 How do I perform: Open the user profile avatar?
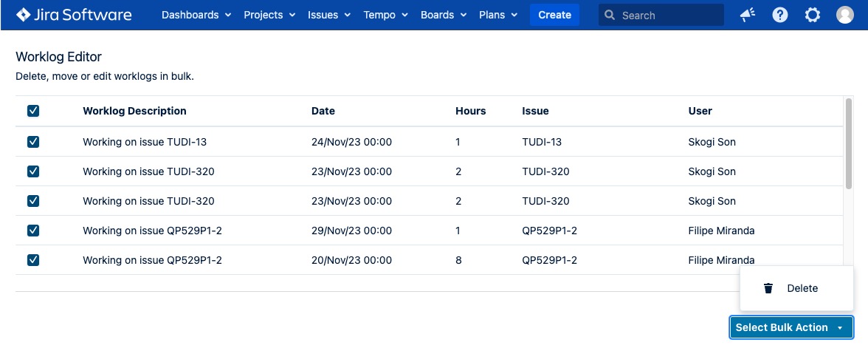point(845,15)
